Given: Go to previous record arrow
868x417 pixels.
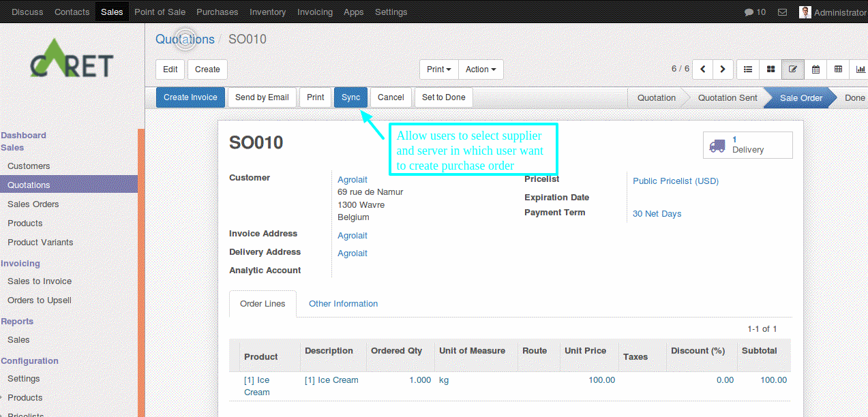Looking at the screenshot, I should point(702,69).
